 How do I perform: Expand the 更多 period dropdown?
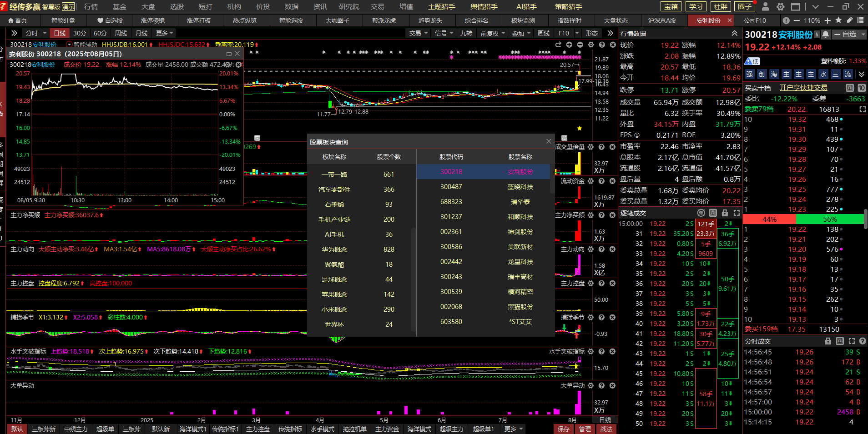pos(164,33)
